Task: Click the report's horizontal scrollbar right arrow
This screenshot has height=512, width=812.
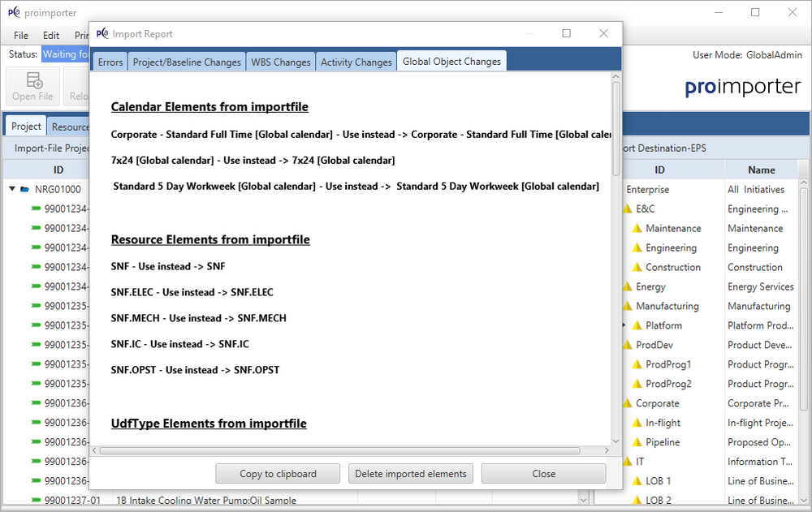Action: click(604, 450)
